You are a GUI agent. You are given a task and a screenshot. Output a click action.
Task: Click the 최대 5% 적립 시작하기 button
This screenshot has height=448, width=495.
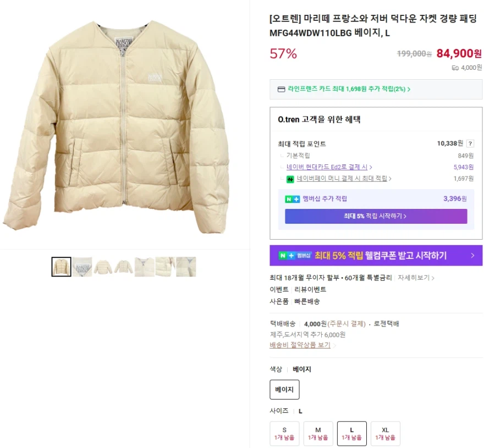tap(376, 216)
